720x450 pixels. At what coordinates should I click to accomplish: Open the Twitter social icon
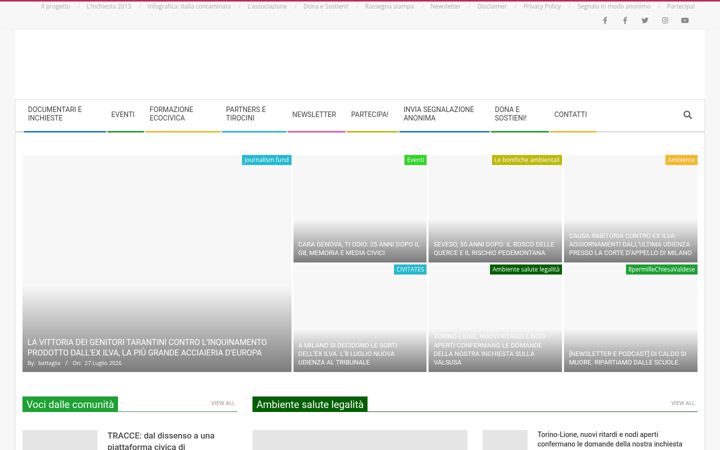point(645,20)
